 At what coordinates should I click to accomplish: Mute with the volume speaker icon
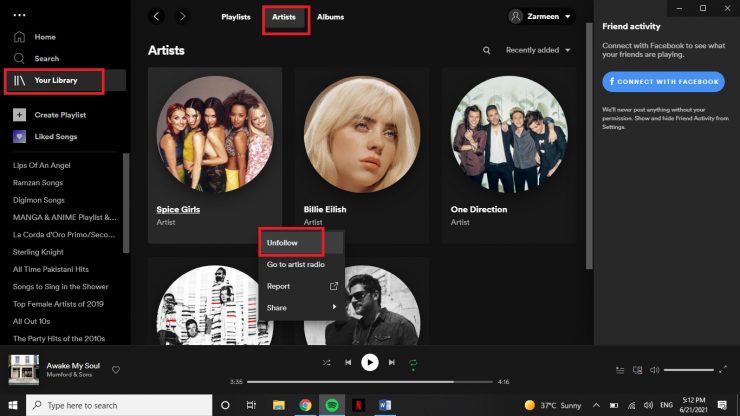coord(655,370)
